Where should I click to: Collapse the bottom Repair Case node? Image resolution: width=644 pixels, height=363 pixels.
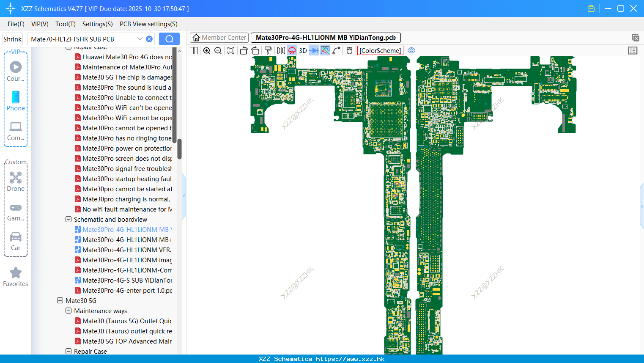tap(69, 351)
